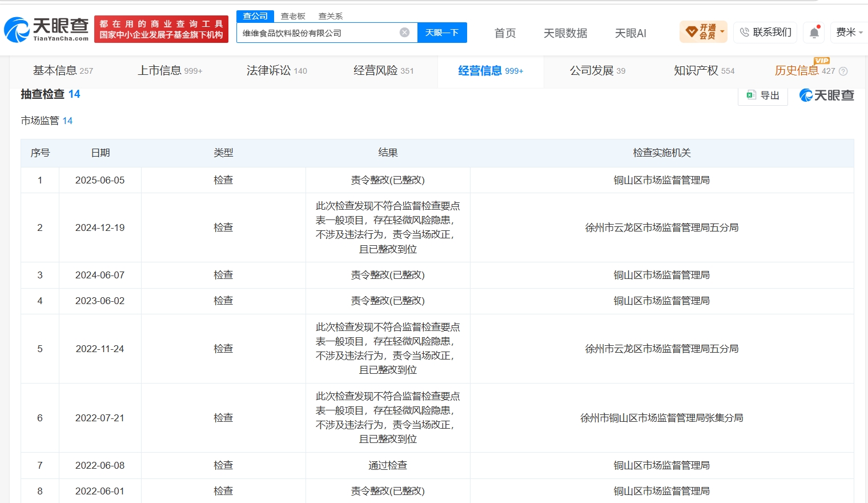Click the date 2024-06-07
This screenshot has height=503, width=868.
click(100, 275)
